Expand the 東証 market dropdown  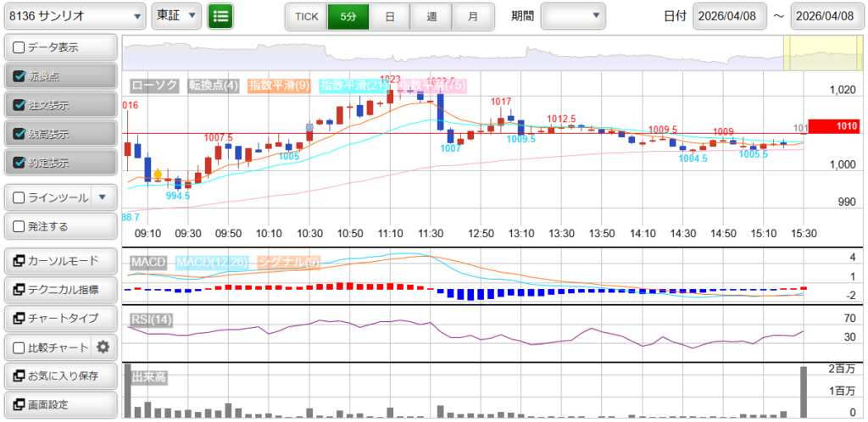point(177,15)
